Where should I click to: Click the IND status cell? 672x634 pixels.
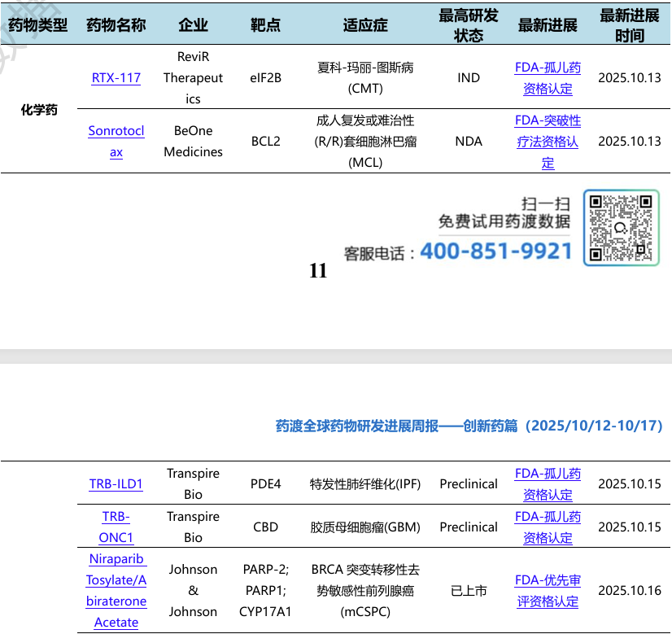[469, 78]
